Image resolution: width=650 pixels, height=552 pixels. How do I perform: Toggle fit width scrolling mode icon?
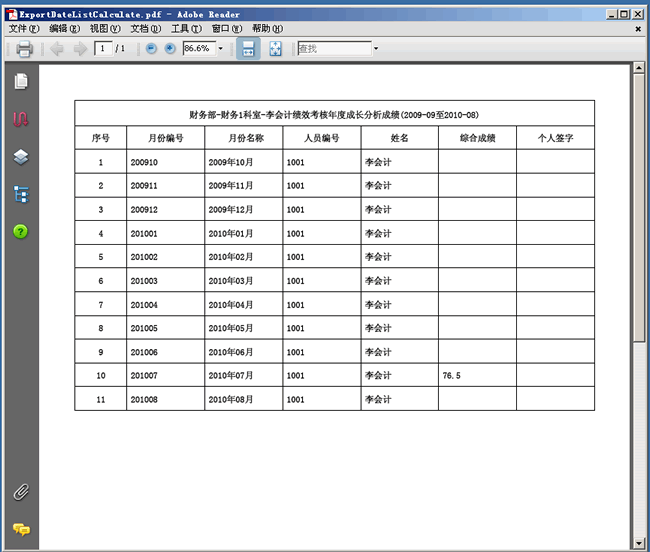pyautogui.click(x=248, y=48)
